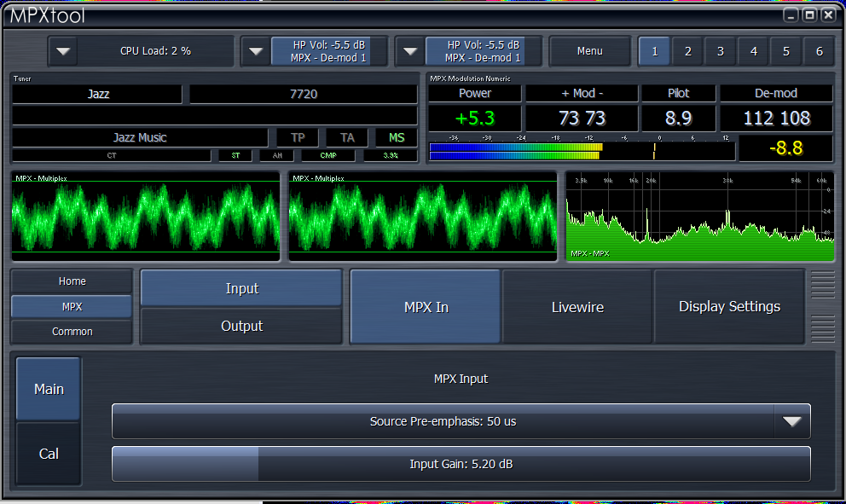
Task: Click the 3.3% value in Tuner
Action: point(391,155)
